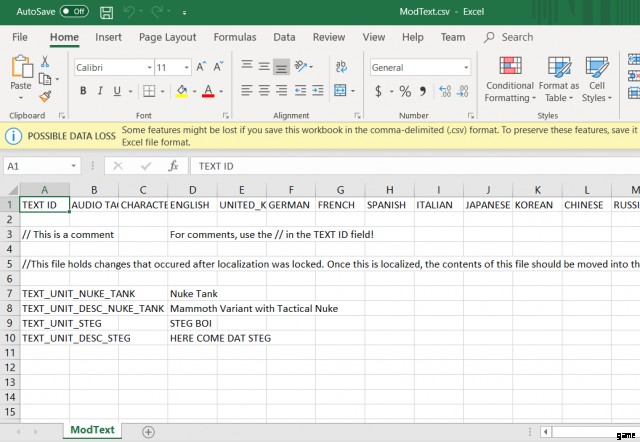Click the Format as Table icon
The width and height of the screenshot is (640, 442).
click(x=558, y=80)
